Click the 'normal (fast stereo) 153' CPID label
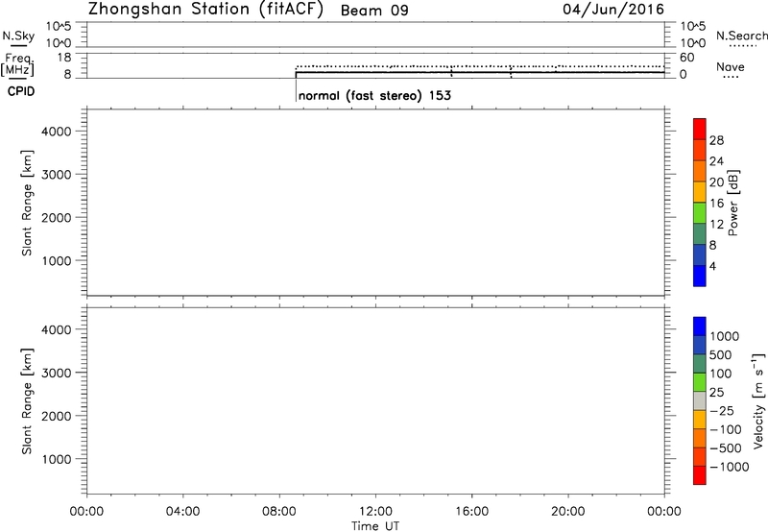Screen dimensions: 768x532 (x=374, y=95)
